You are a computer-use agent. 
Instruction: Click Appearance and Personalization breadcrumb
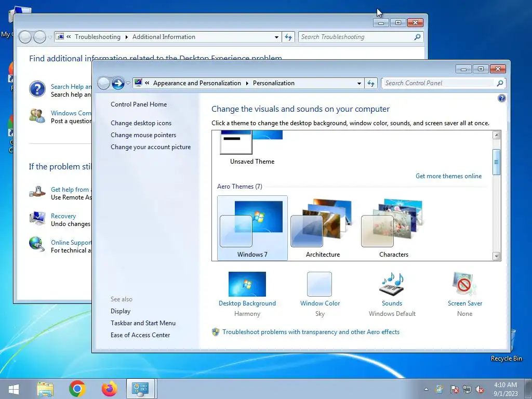pos(197,83)
